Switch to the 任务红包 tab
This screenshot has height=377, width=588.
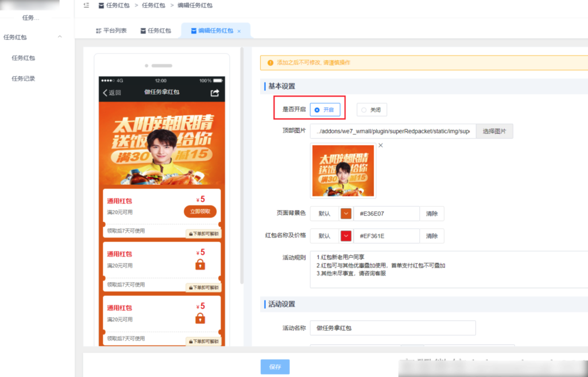(156, 31)
